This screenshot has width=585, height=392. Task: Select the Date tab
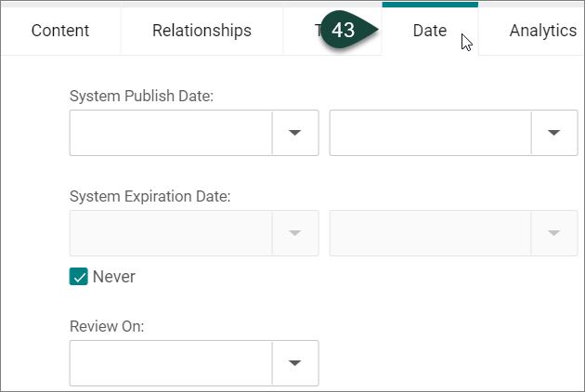[x=429, y=31]
